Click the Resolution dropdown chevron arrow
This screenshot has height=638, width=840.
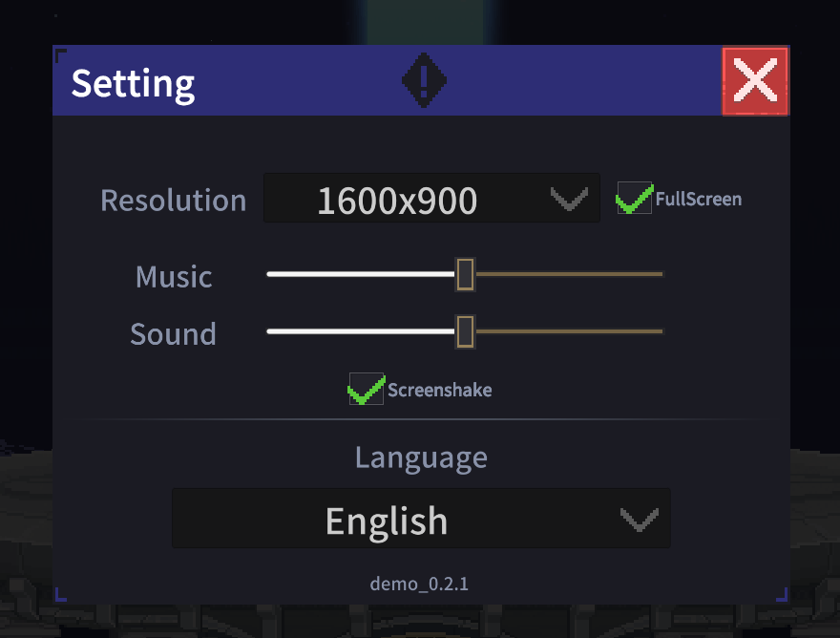coord(569,199)
